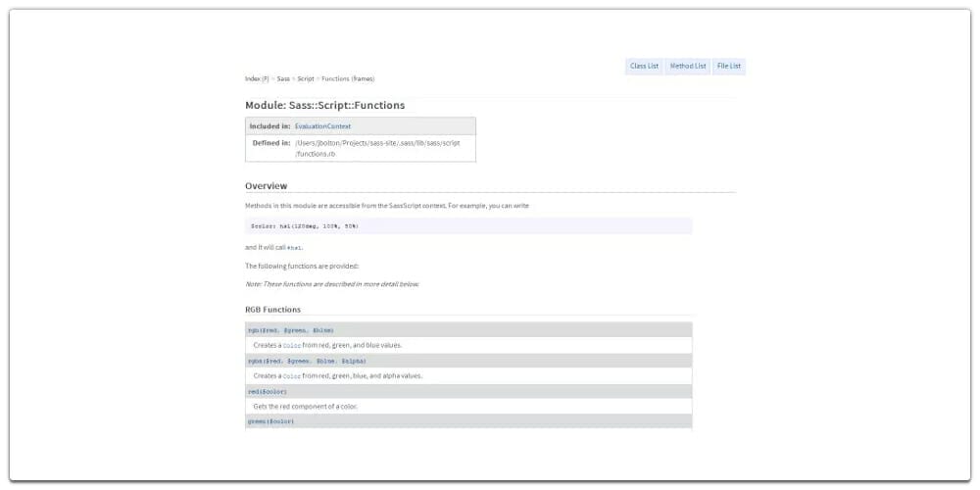Navigate to Script in breadcrumb

point(306,78)
